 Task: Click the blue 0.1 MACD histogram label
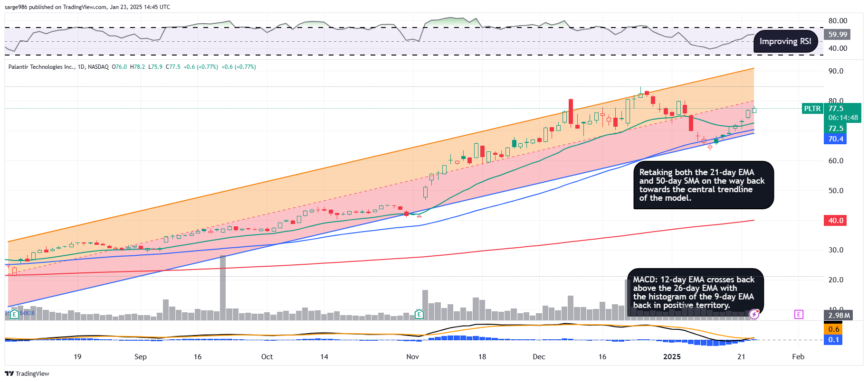[x=833, y=340]
